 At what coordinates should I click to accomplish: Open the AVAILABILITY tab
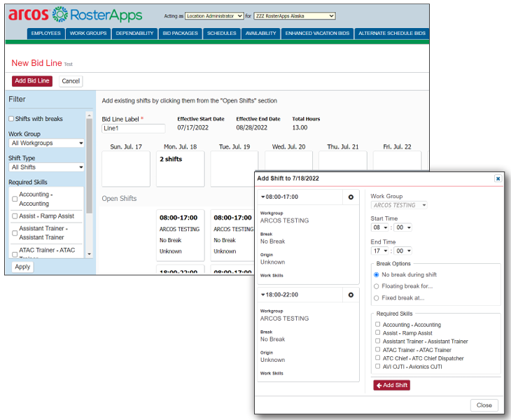pyautogui.click(x=260, y=34)
